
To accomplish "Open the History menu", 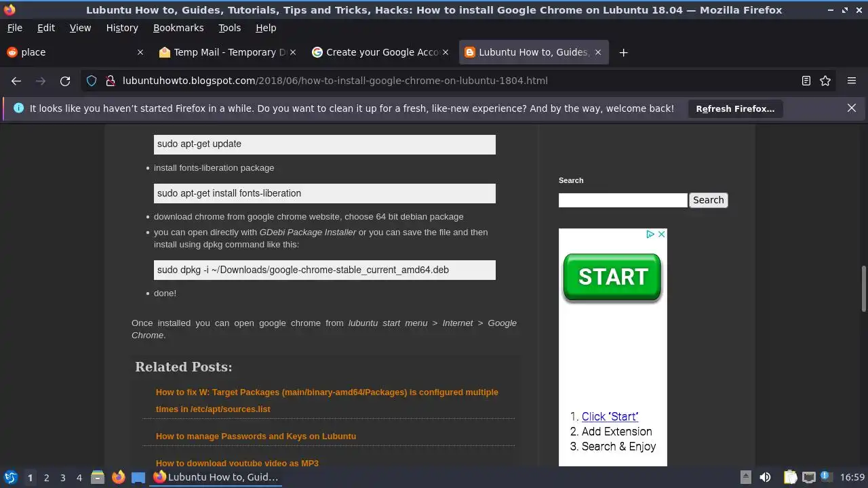I will pyautogui.click(x=122, y=28).
